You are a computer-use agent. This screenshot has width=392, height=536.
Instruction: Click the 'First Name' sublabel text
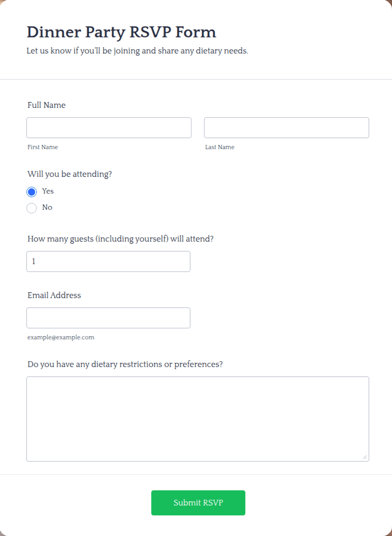43,147
